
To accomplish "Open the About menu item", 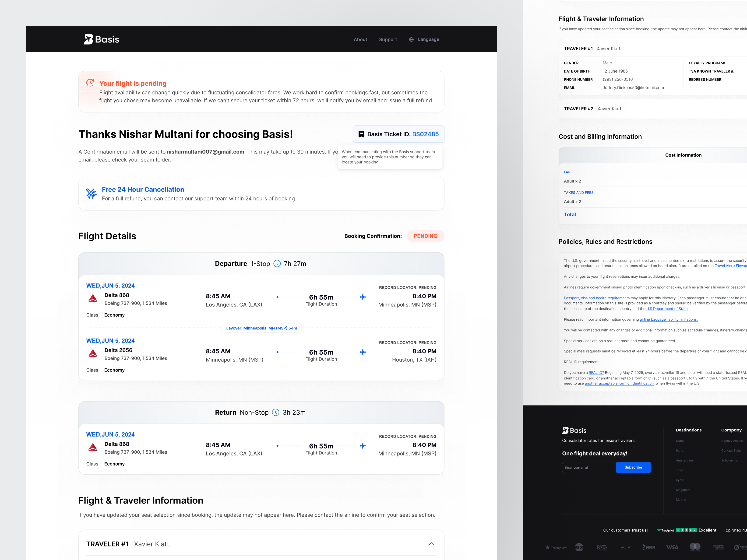I will [x=360, y=39].
